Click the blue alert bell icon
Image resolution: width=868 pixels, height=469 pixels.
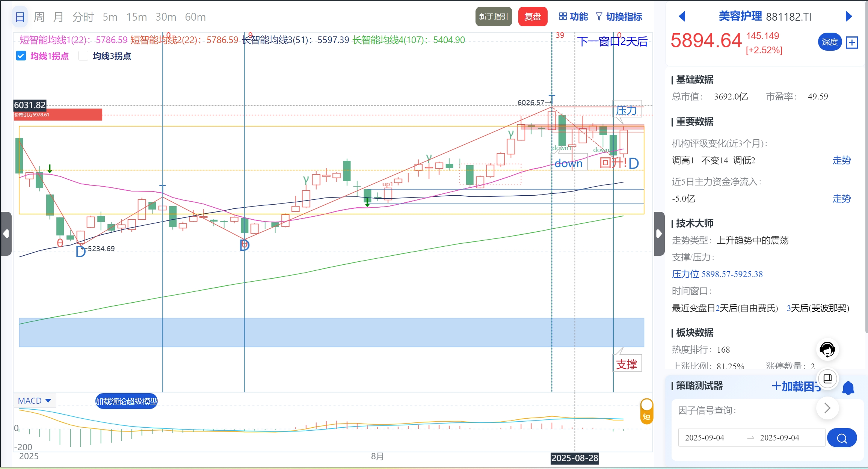pos(848,388)
